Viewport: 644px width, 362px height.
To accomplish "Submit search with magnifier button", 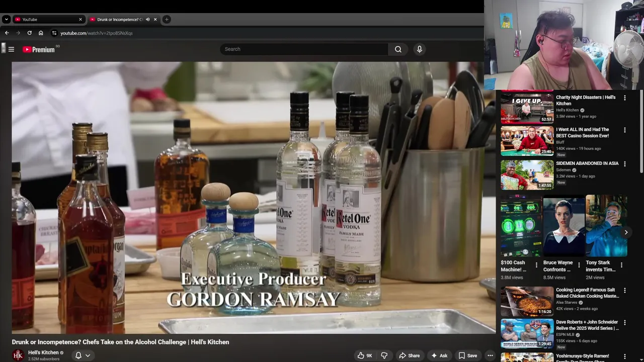I will point(398,49).
